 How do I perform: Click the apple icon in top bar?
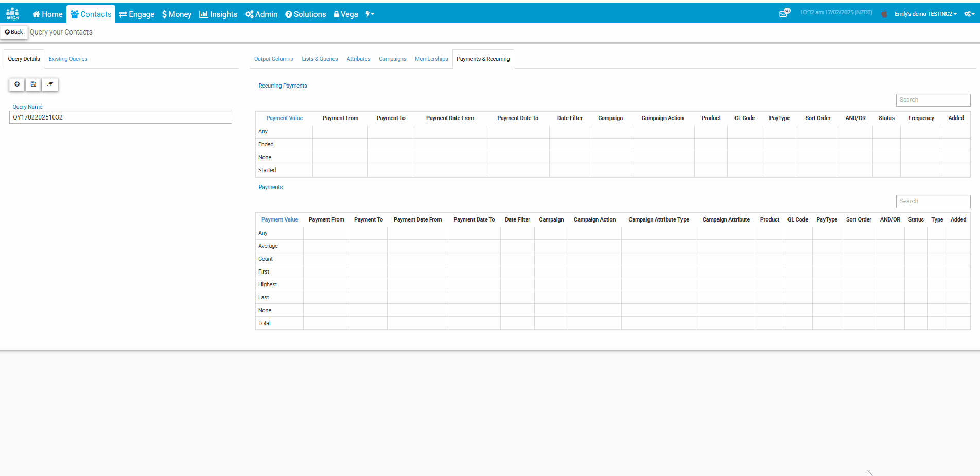click(x=884, y=14)
